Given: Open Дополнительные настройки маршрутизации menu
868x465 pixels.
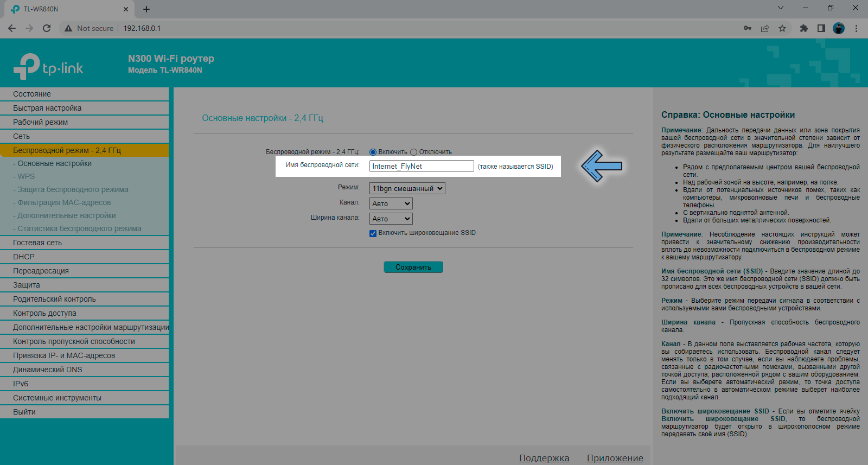Looking at the screenshot, I should [x=84, y=327].
